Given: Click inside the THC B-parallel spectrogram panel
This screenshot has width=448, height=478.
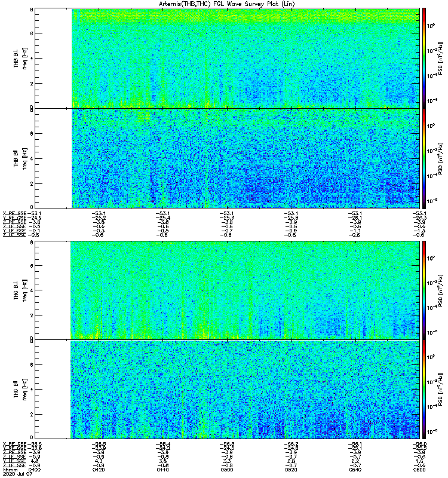Looking at the screenshot, I should point(227,390).
